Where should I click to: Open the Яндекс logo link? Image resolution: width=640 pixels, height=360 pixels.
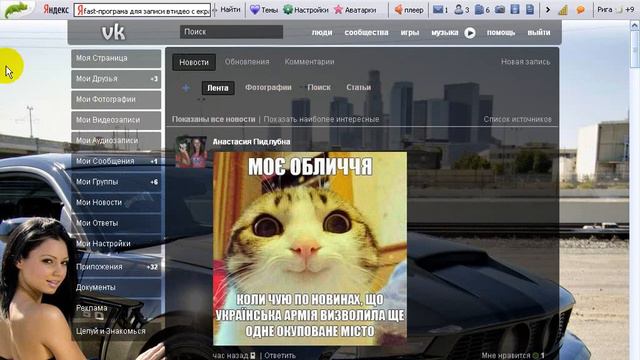pos(56,9)
